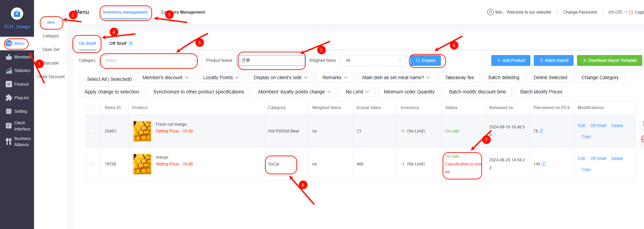Expand the Weighed Items dropdown
The width and height of the screenshot is (644, 229).
[373, 60]
